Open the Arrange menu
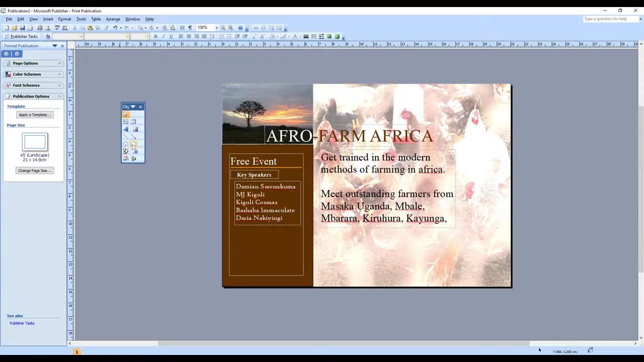This screenshot has height=362, width=644. click(113, 19)
